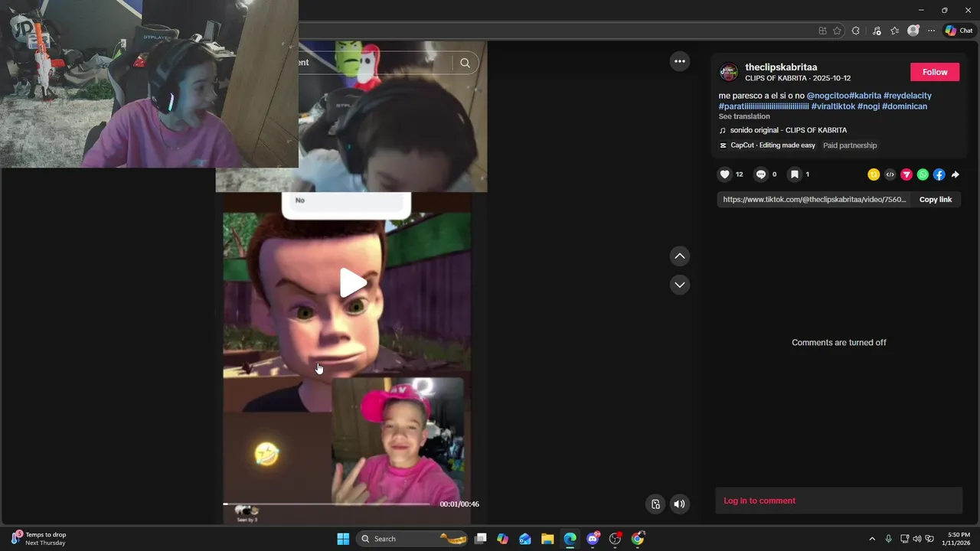Open the #dominican hashtag
Viewport: 980px width, 551px height.
[904, 106]
